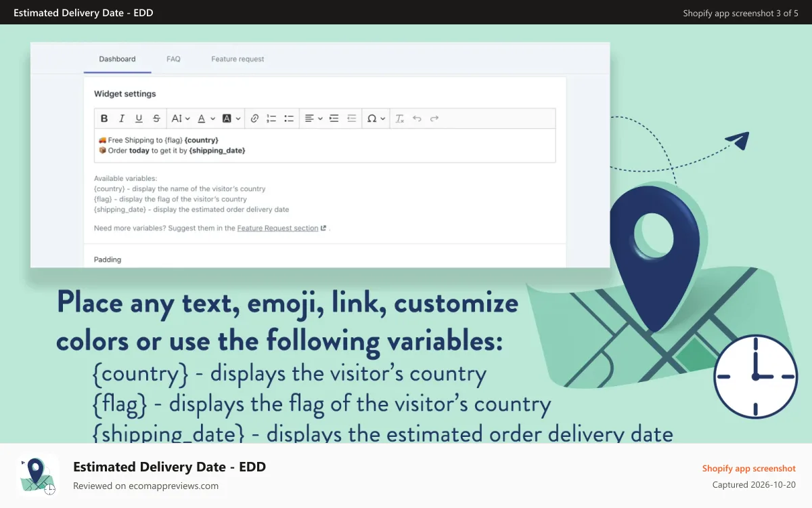The height and width of the screenshot is (508, 812).
Task: Open the text alignment dropdown
Action: click(x=313, y=119)
